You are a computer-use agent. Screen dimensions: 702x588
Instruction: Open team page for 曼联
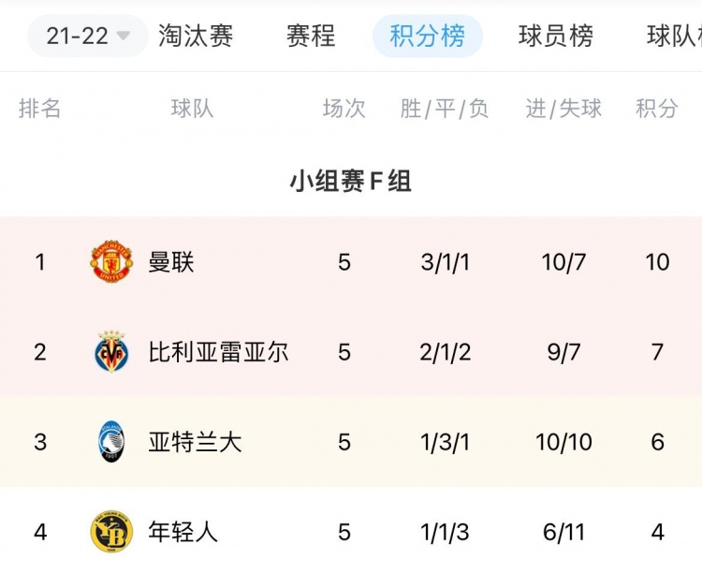170,262
